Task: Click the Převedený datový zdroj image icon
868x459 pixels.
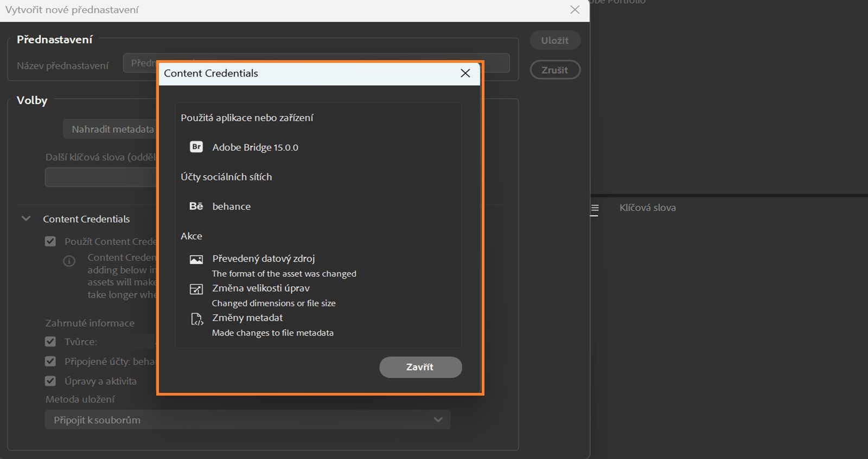Action: click(x=196, y=260)
